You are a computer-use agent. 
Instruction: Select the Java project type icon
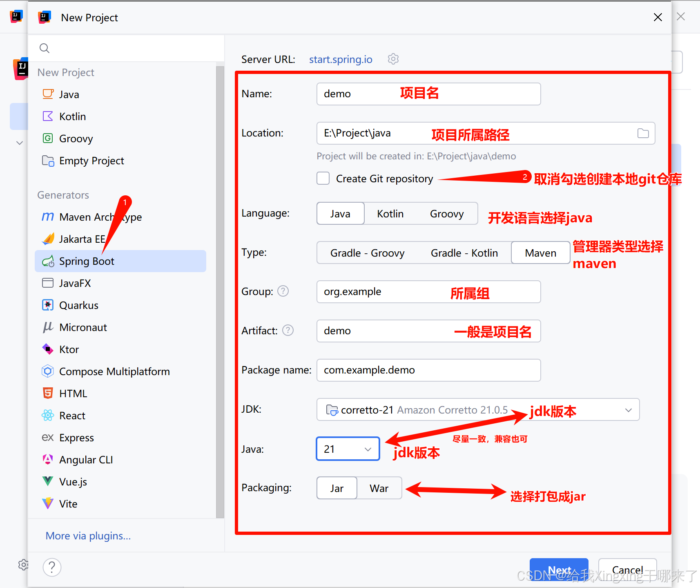(48, 94)
